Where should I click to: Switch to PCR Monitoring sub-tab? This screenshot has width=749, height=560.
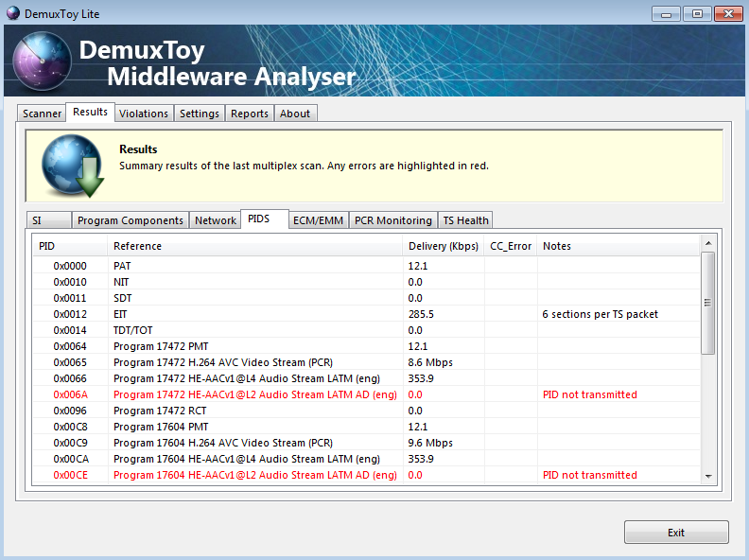coord(393,220)
